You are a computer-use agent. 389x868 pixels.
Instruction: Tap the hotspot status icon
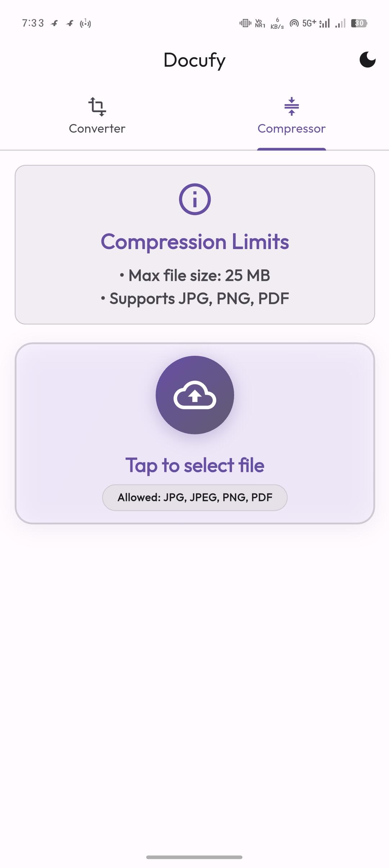294,23
